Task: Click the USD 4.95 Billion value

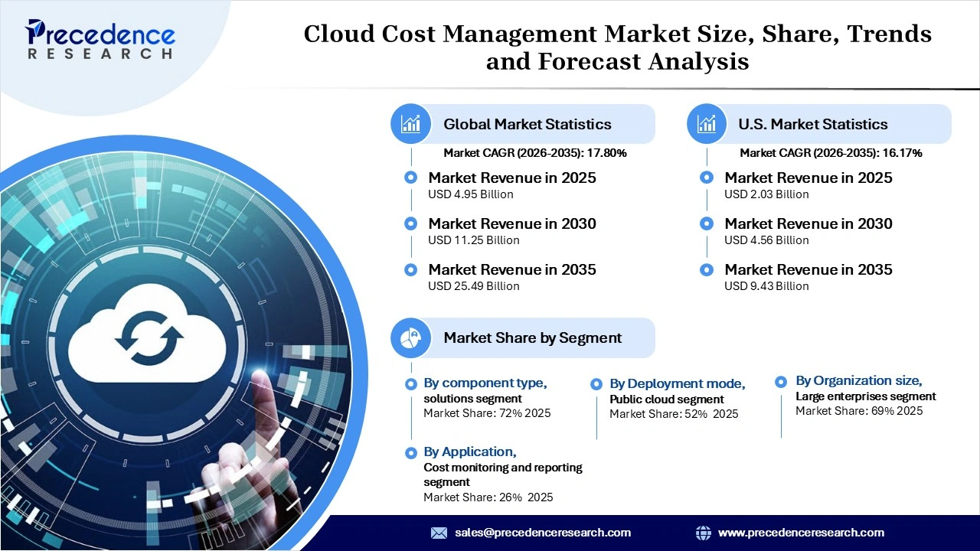Action: click(x=471, y=194)
